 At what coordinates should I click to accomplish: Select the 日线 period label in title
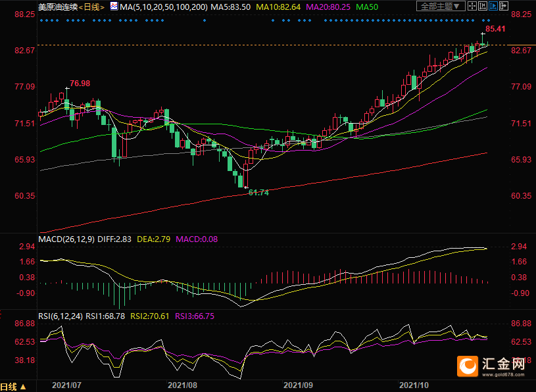tap(91, 7)
